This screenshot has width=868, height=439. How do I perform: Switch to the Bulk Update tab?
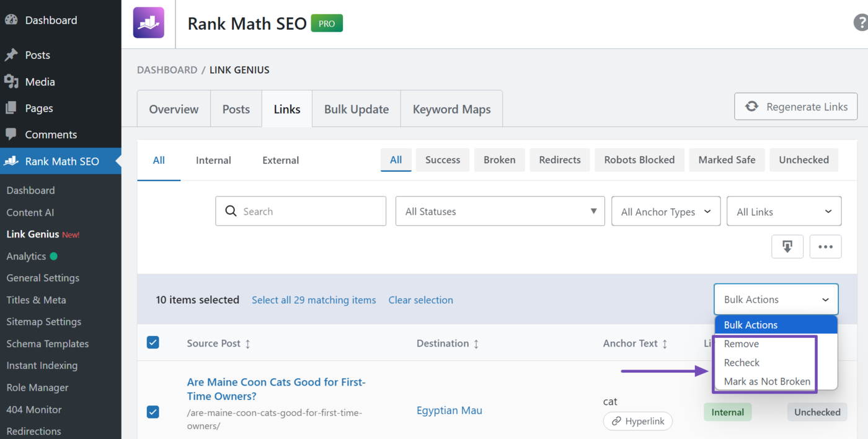click(x=356, y=109)
